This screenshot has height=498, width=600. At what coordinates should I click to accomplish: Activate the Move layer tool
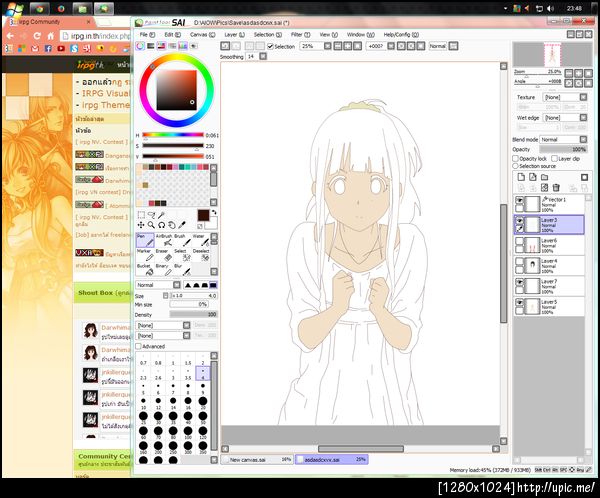141,225
